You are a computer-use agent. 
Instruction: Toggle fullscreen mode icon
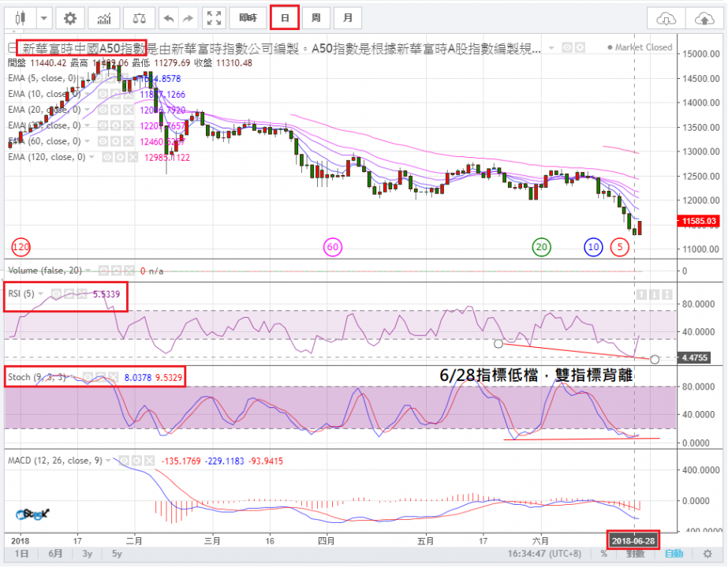click(x=214, y=19)
